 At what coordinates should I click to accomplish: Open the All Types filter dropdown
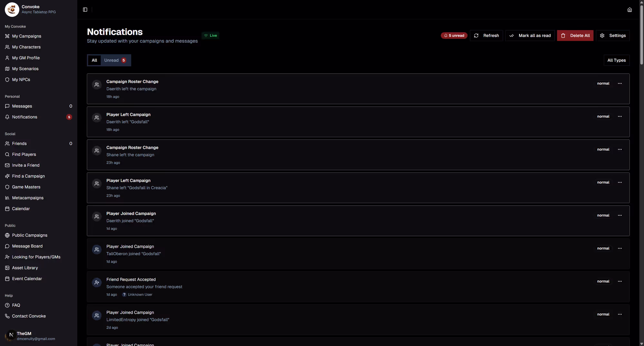click(x=616, y=60)
